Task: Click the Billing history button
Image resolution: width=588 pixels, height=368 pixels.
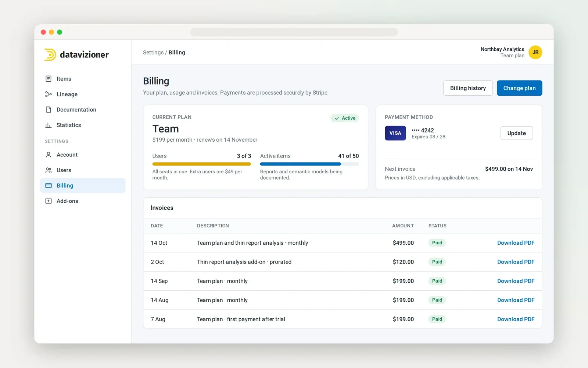Action: 468,88
